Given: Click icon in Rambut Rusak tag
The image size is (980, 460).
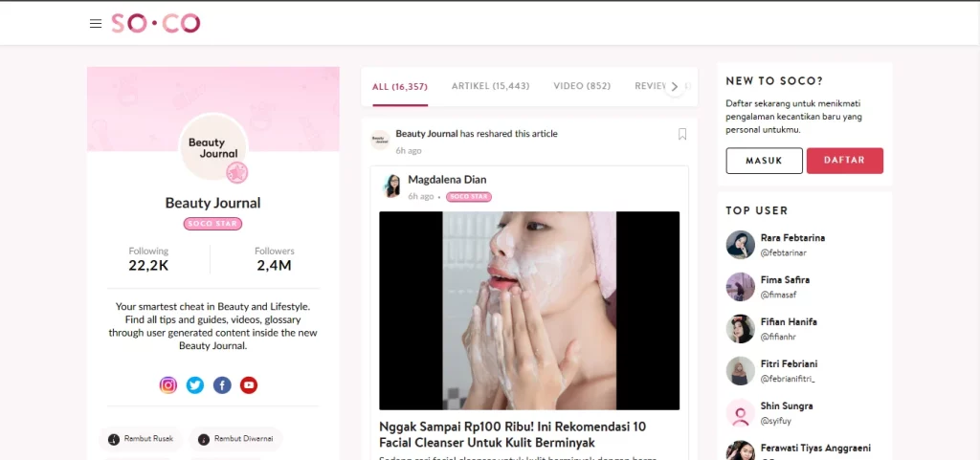Looking at the screenshot, I should (x=114, y=439).
